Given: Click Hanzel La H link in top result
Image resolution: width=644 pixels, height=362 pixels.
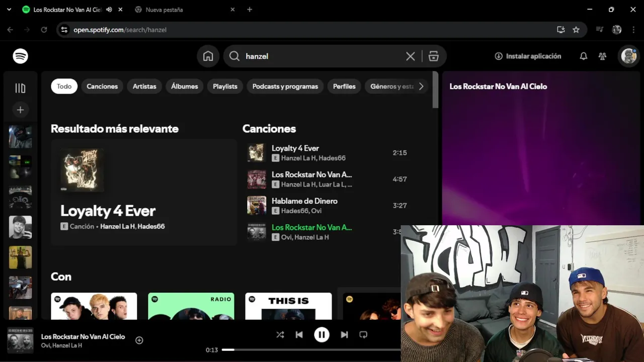Looking at the screenshot, I should click(x=118, y=226).
